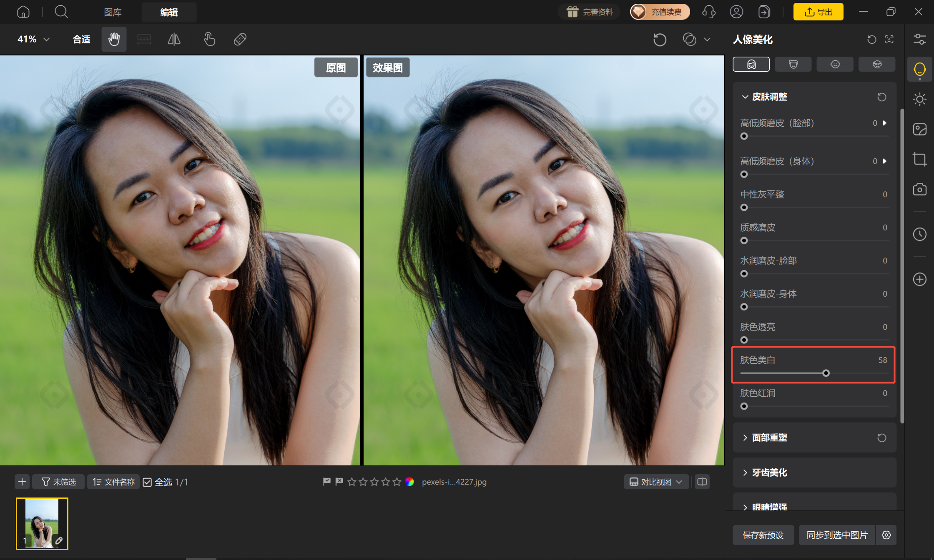Click the undo rotate arrow in toolbar
Image resolution: width=934 pixels, height=560 pixels.
[x=660, y=40]
